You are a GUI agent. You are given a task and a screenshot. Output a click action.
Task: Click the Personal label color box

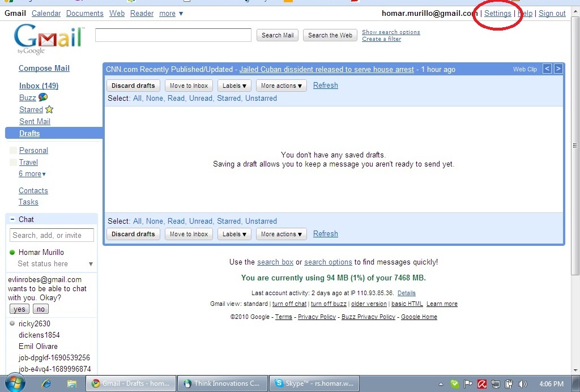tap(13, 150)
